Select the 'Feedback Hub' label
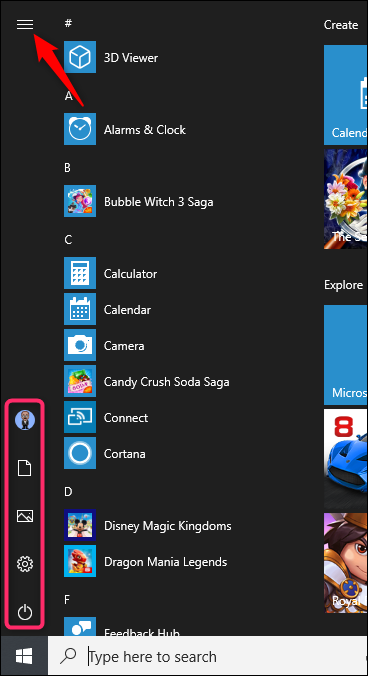The image size is (368, 676). (142, 632)
